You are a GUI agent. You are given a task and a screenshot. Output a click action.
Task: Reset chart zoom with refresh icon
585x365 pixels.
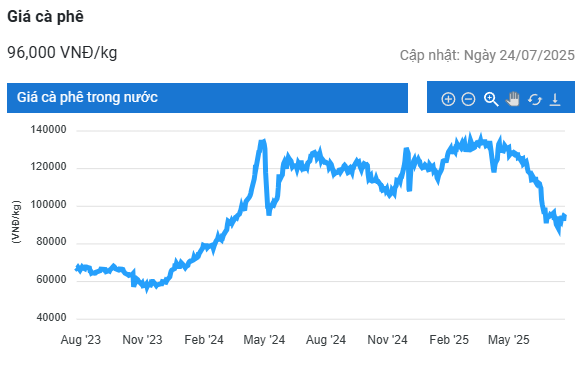click(x=535, y=100)
